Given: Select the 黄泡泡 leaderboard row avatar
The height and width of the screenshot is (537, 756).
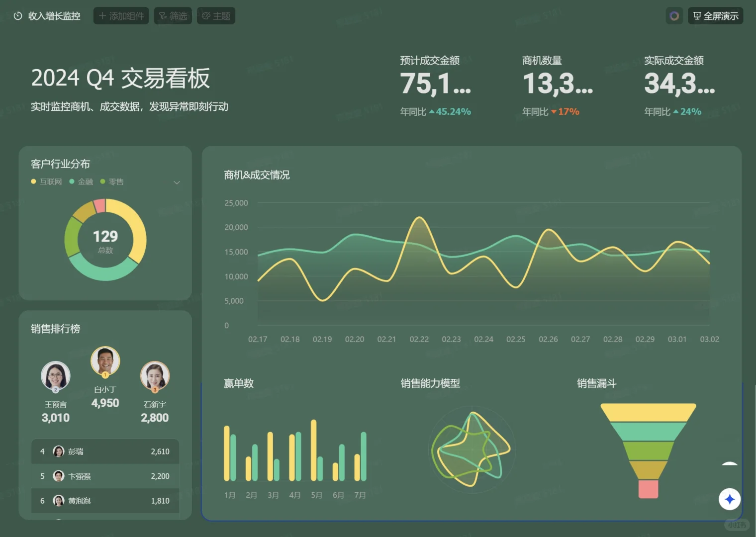Looking at the screenshot, I should [59, 501].
